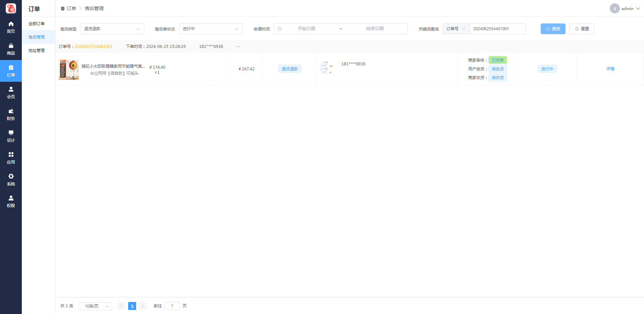Select 全部订单 in the submenu
Viewport: 644px width, 314px height.
click(x=37, y=24)
